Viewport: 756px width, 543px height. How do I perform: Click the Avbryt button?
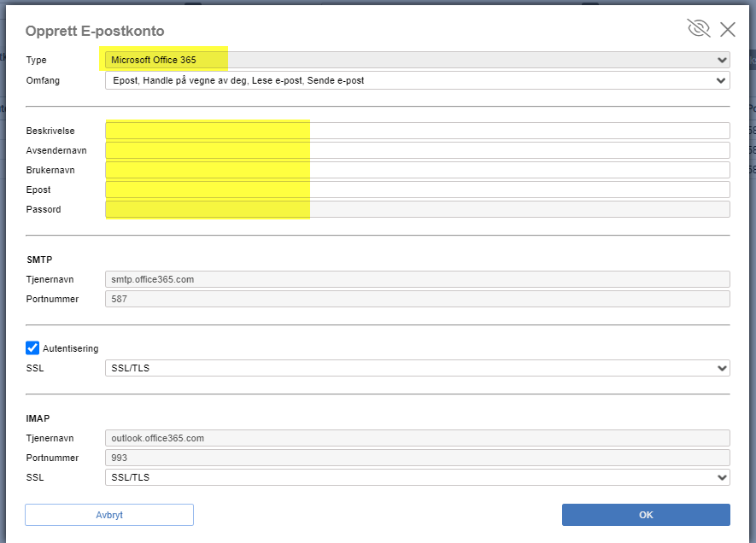click(109, 515)
